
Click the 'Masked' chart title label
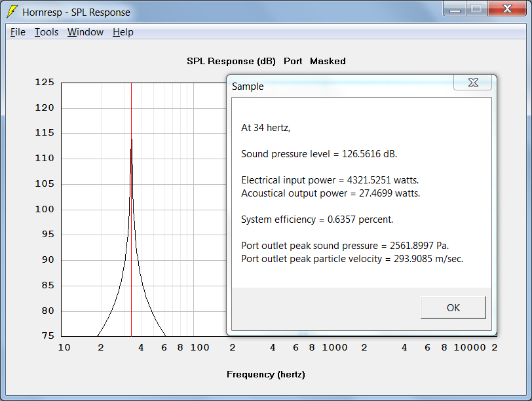pos(328,61)
